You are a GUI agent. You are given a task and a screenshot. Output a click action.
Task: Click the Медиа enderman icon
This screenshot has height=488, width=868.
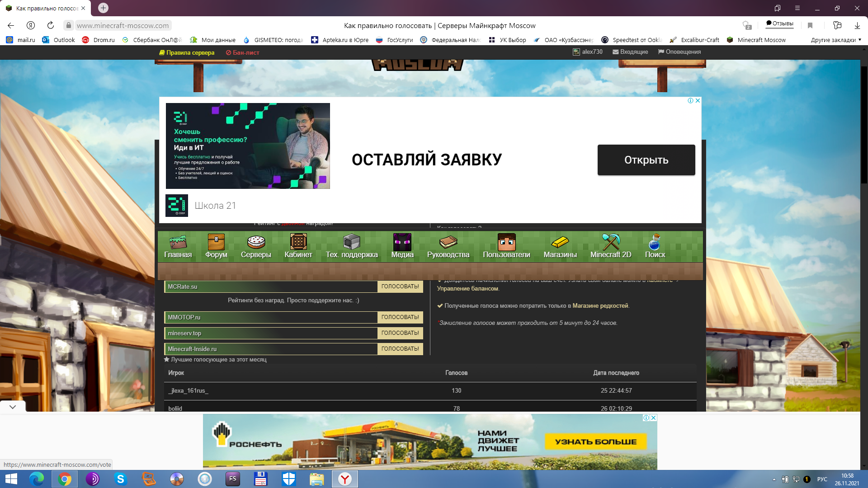[x=402, y=242]
